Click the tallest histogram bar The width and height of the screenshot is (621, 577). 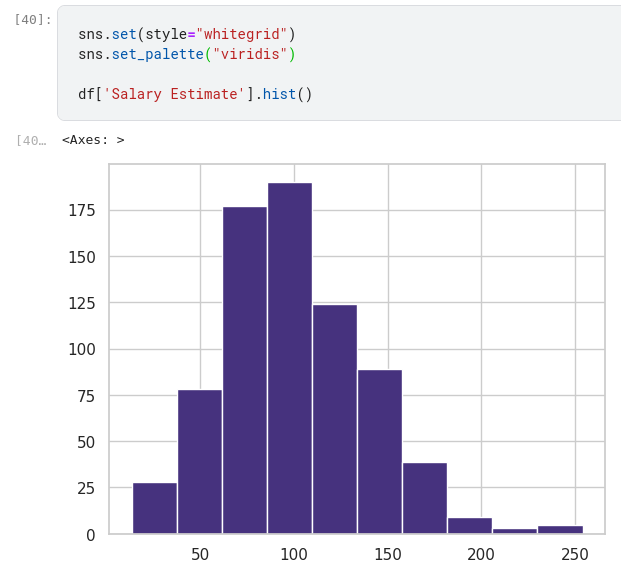(x=289, y=358)
